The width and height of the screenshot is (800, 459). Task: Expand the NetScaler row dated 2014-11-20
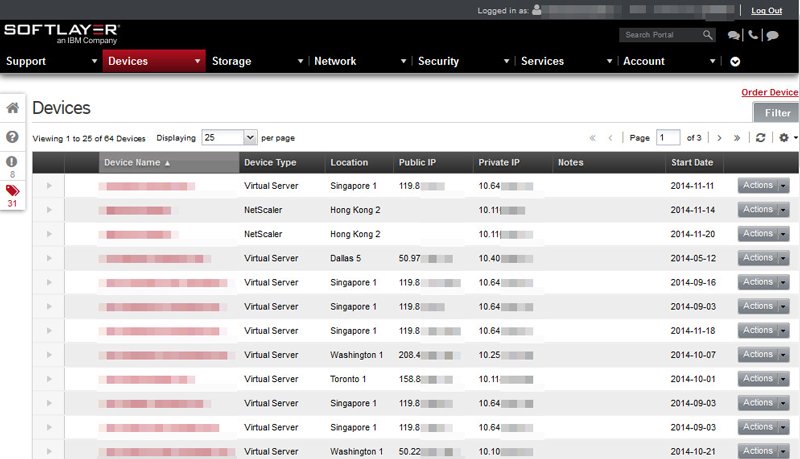click(x=49, y=234)
